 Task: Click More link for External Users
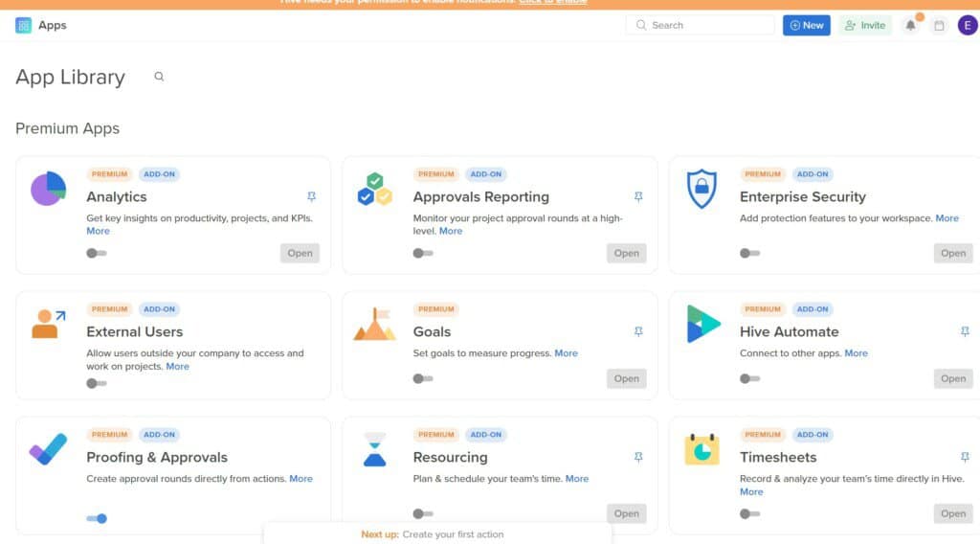(177, 367)
